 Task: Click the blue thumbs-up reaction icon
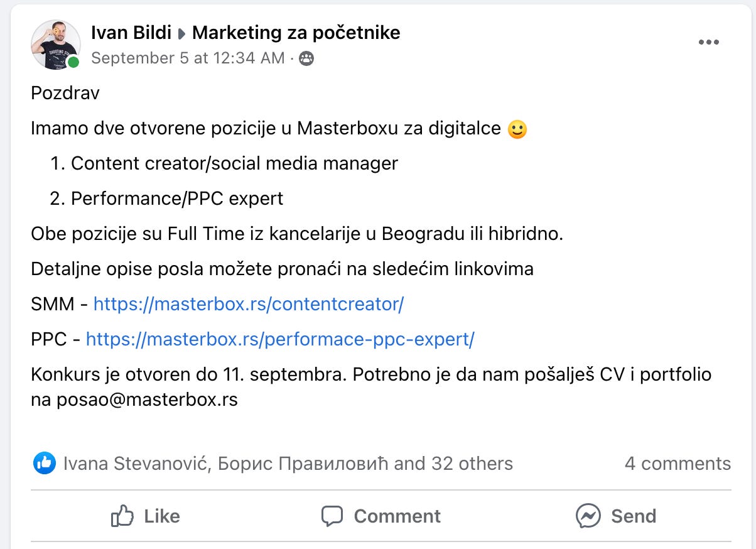pos(44,464)
